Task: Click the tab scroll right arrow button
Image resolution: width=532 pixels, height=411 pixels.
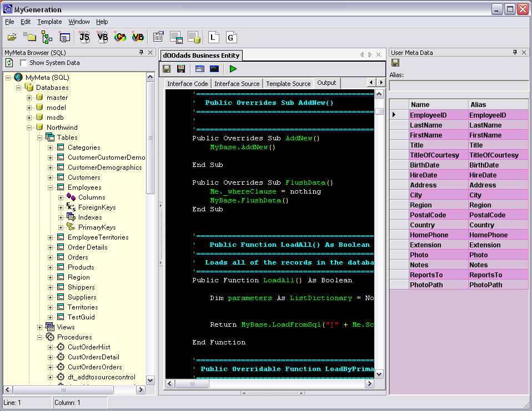Action: (381, 82)
